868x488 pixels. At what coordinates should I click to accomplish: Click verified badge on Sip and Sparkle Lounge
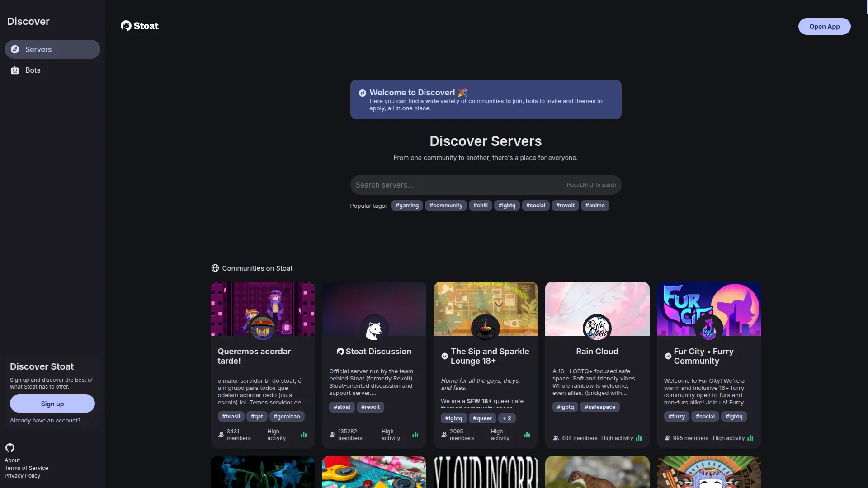[445, 356]
